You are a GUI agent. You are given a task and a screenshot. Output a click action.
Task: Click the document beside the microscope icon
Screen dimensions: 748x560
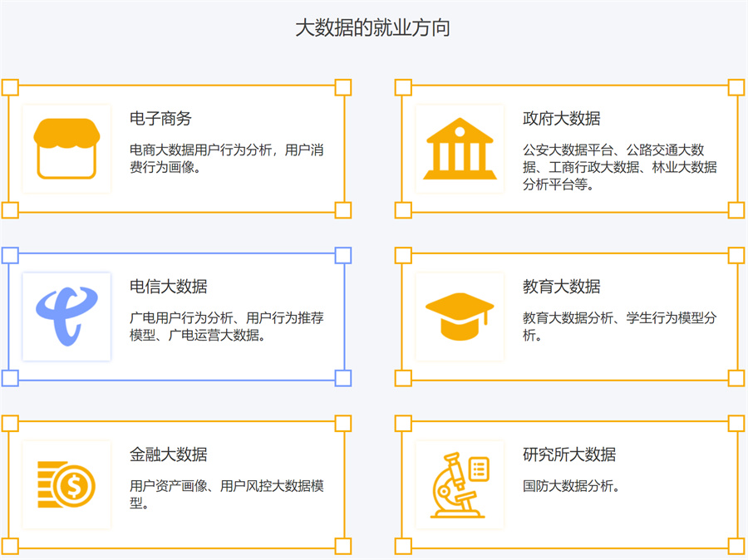478,471
